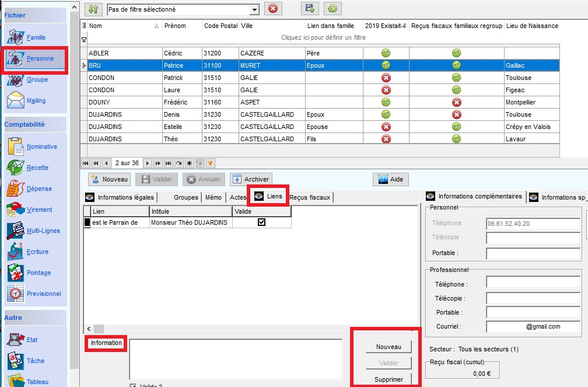
Task: Click the green refresh icon
Action: coord(332,9)
